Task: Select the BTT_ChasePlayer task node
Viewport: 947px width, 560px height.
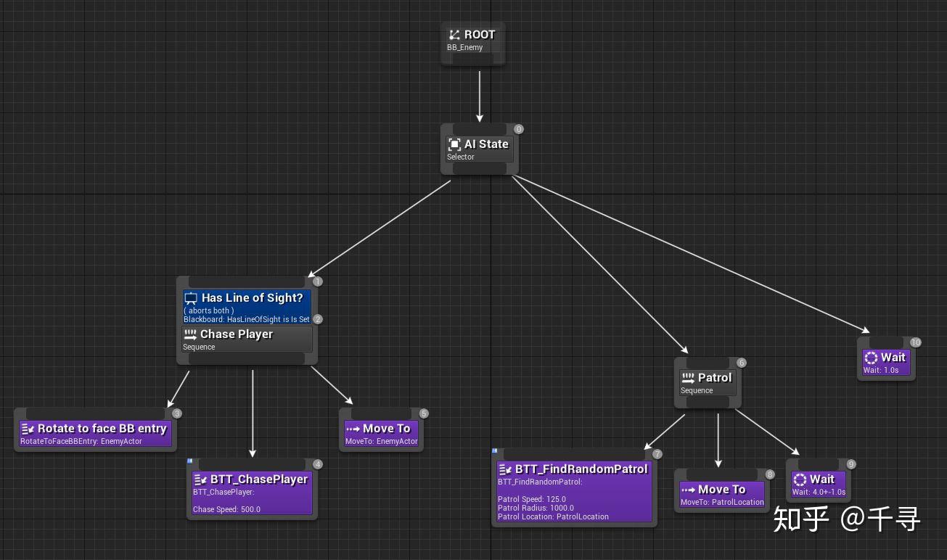Action: pos(252,489)
